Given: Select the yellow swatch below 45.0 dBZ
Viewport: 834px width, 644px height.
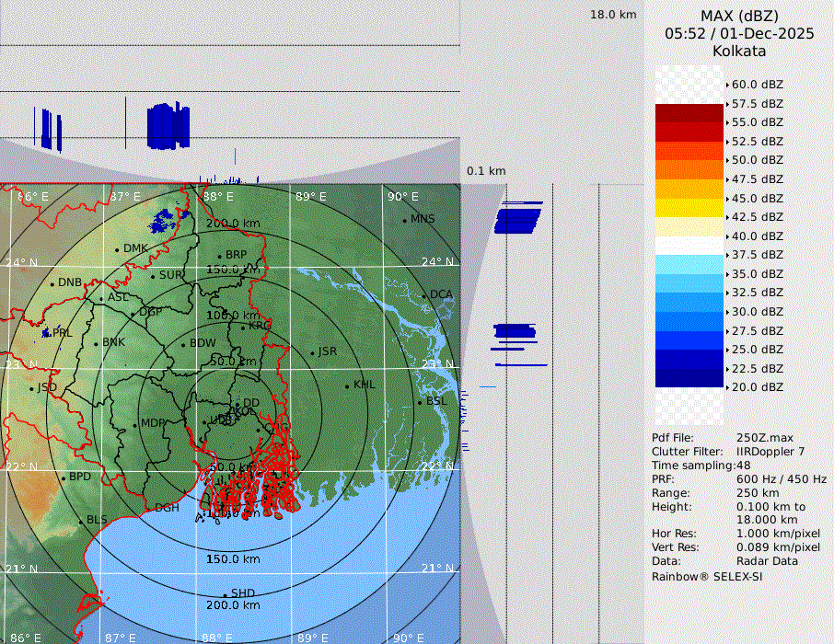Looking at the screenshot, I should [689, 208].
